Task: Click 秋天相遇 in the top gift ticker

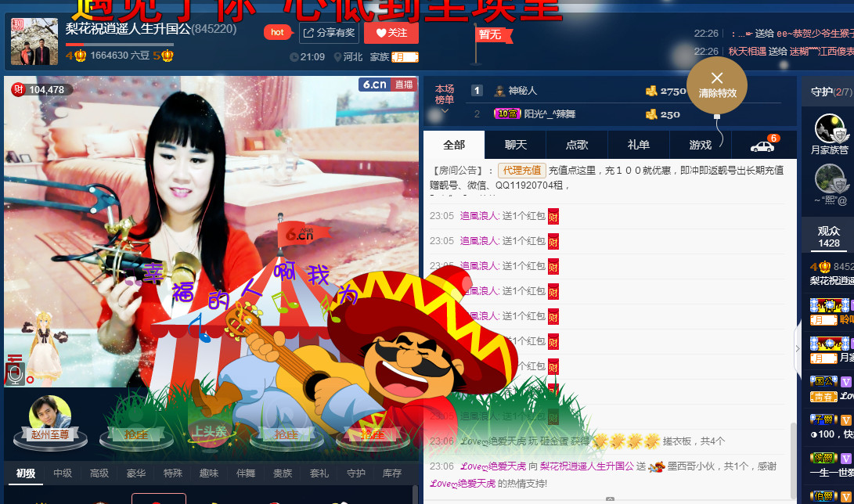Action: coord(747,51)
